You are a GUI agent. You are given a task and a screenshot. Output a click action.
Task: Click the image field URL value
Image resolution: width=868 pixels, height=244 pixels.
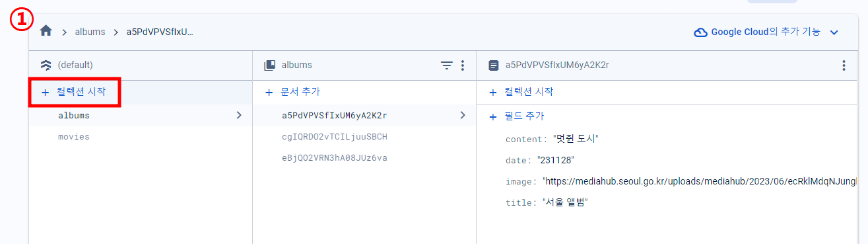tap(700, 181)
